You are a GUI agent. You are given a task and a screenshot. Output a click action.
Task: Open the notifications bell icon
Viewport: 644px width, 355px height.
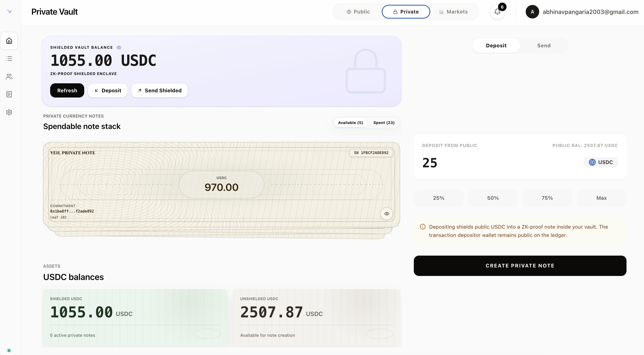(x=497, y=12)
